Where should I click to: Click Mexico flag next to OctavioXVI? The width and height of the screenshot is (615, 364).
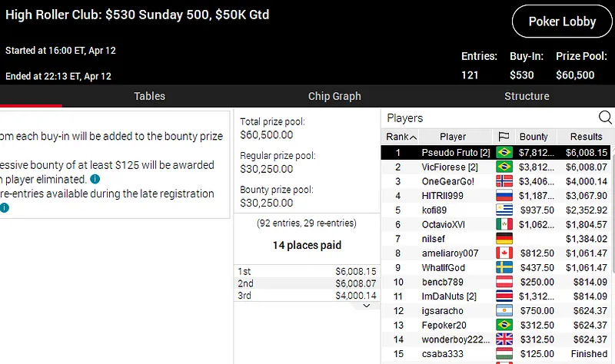pyautogui.click(x=504, y=224)
